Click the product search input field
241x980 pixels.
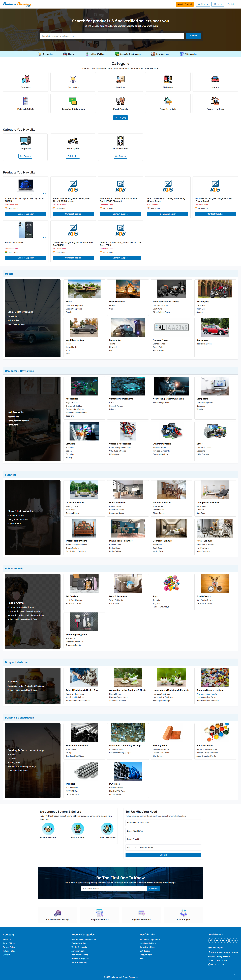click(x=112, y=36)
